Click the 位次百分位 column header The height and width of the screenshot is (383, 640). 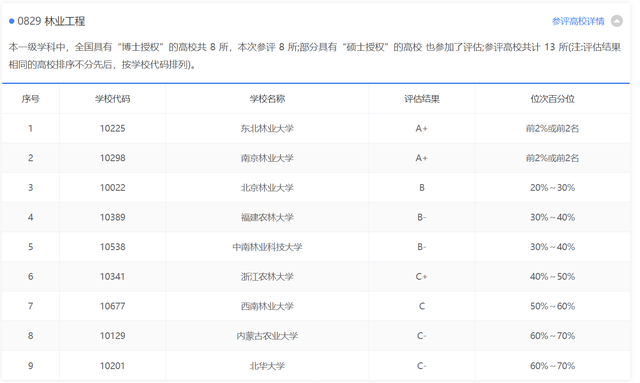point(553,99)
